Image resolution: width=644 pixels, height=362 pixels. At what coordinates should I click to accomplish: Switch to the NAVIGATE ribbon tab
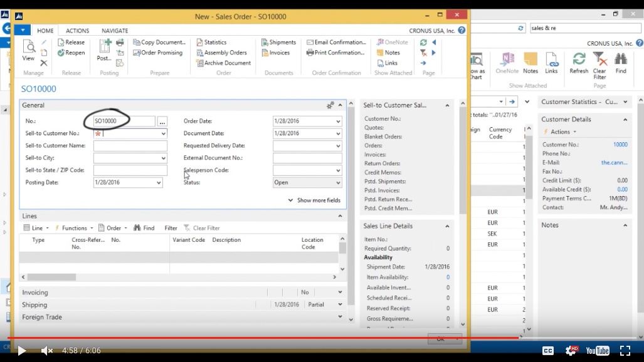point(115,31)
